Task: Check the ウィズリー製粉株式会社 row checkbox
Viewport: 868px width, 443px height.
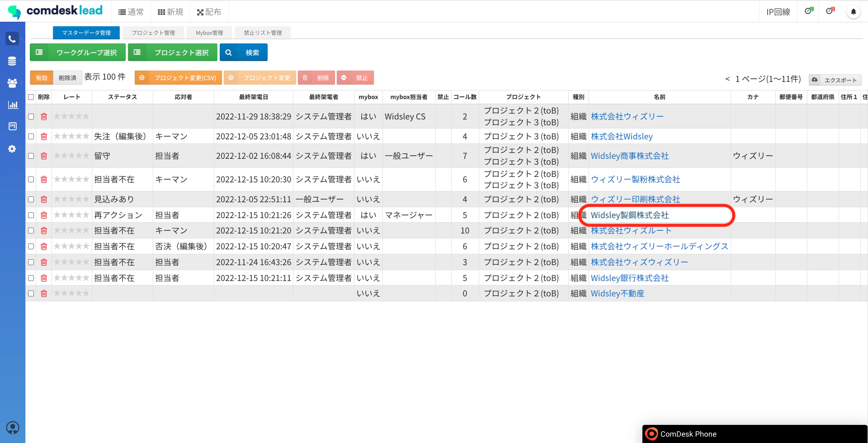Action: (31, 180)
